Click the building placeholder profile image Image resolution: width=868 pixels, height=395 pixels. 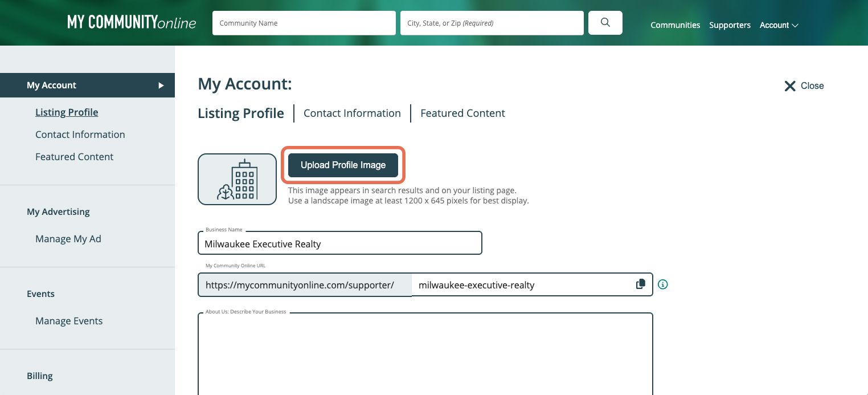tap(237, 179)
